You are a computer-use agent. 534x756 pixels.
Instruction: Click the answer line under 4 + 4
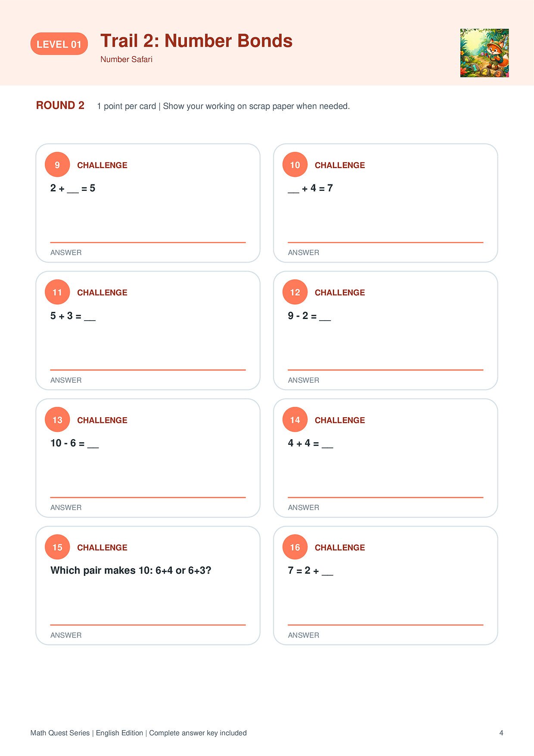point(385,497)
